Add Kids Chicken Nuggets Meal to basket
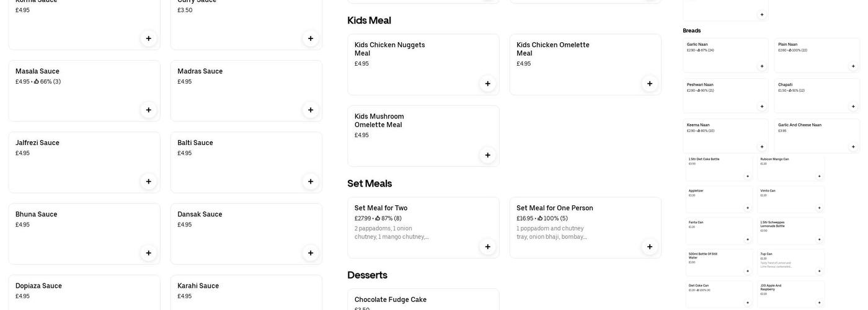 click(487, 84)
